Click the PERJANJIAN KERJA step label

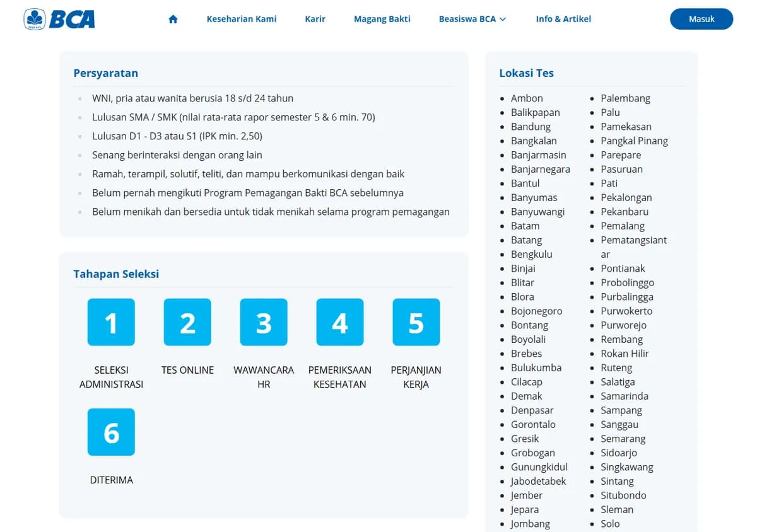point(416,377)
